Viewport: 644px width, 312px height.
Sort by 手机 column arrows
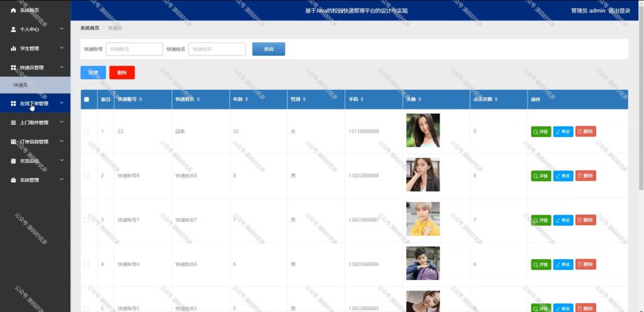[x=362, y=99]
